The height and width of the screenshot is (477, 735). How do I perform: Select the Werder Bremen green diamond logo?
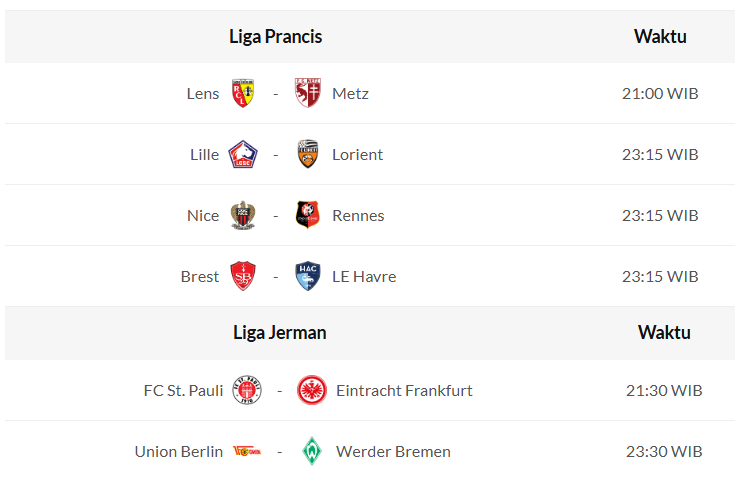coord(312,451)
